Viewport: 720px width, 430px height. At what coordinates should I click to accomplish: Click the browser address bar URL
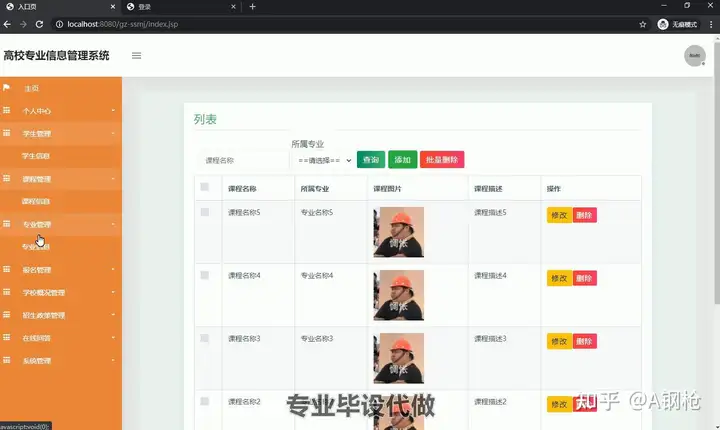click(x=123, y=24)
